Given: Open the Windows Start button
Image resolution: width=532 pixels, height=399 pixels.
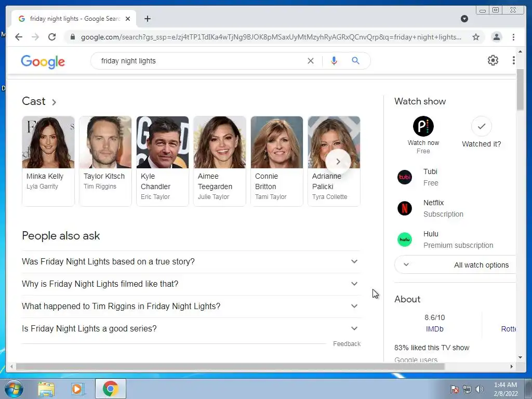Looking at the screenshot, I should coord(14,389).
